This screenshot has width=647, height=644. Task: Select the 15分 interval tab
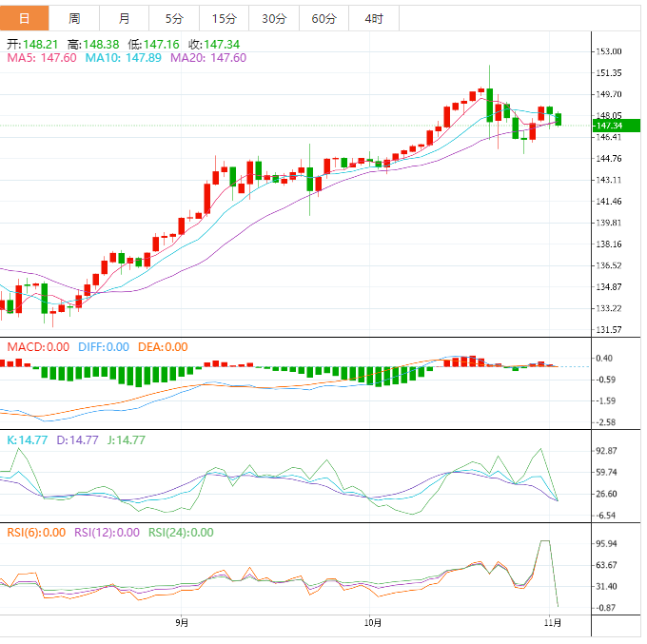[x=224, y=18]
